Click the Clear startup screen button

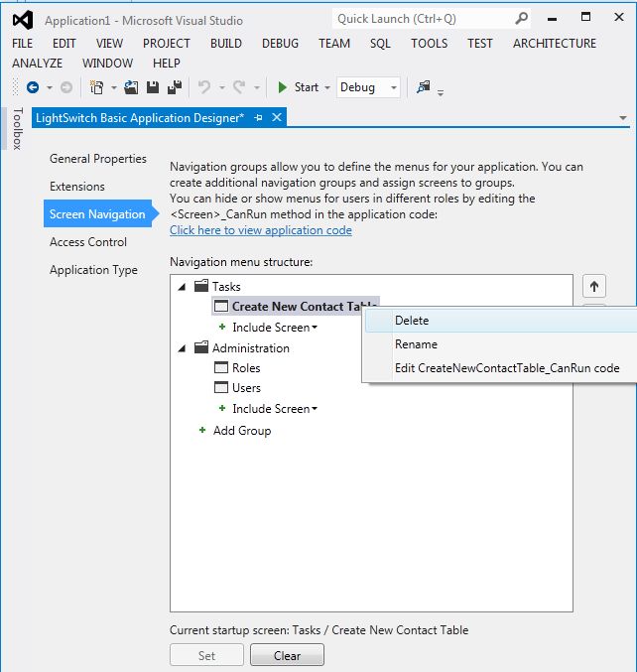coord(287,655)
